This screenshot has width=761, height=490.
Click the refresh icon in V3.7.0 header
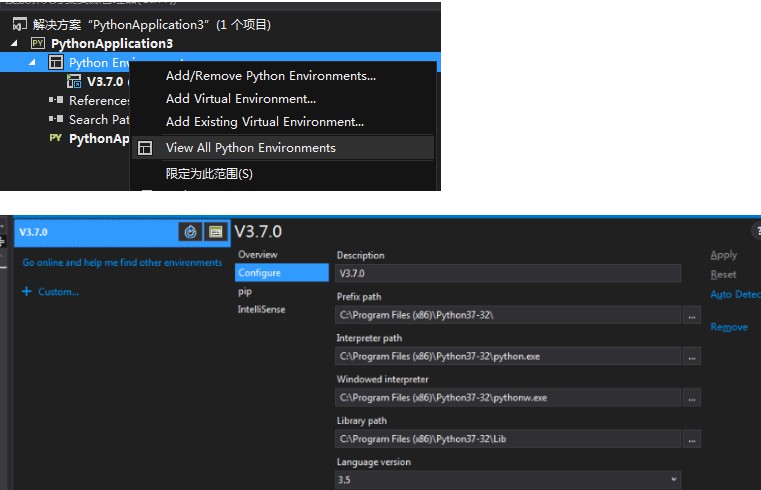(x=190, y=232)
